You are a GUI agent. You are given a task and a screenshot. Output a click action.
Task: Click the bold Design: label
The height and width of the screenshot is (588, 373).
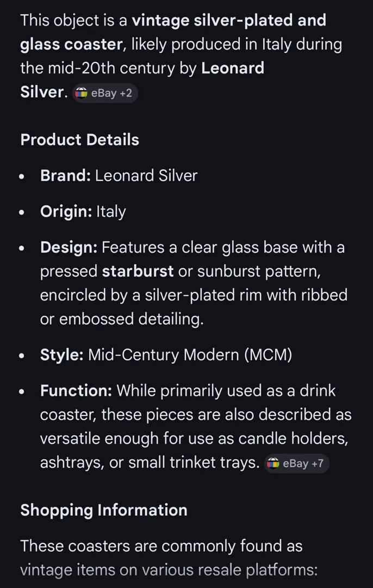[69, 248]
